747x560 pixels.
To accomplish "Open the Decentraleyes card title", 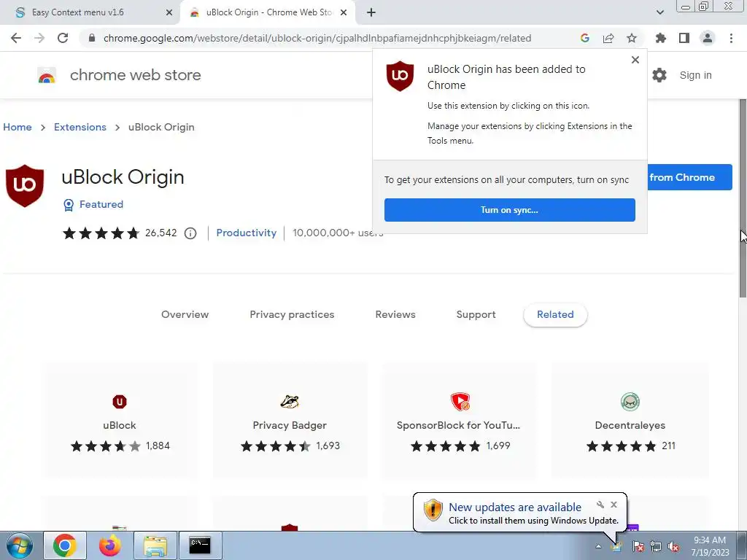I will click(x=630, y=425).
